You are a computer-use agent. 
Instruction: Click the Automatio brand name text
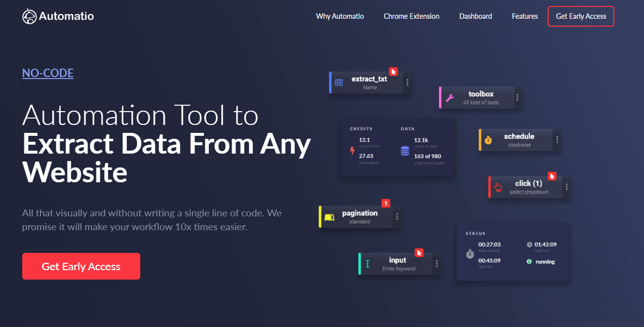[66, 16]
